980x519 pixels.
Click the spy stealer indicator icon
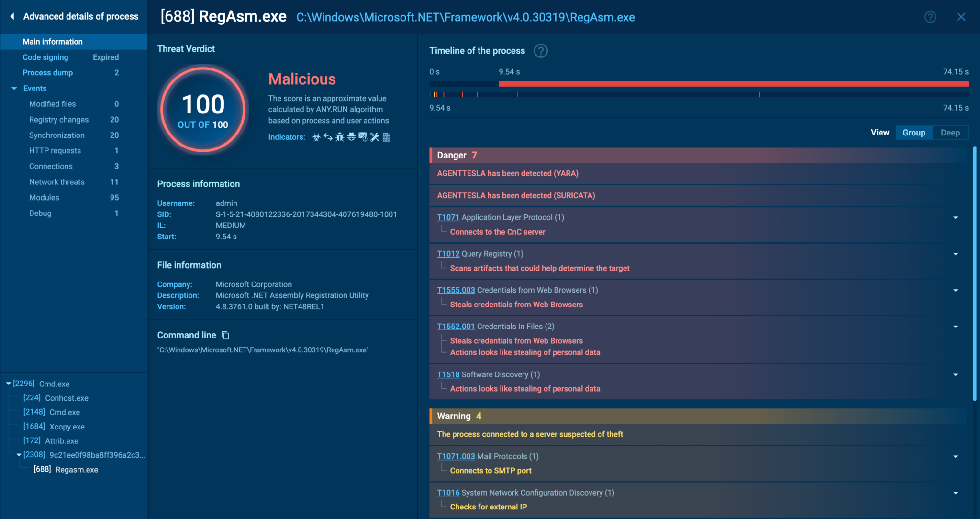point(352,137)
